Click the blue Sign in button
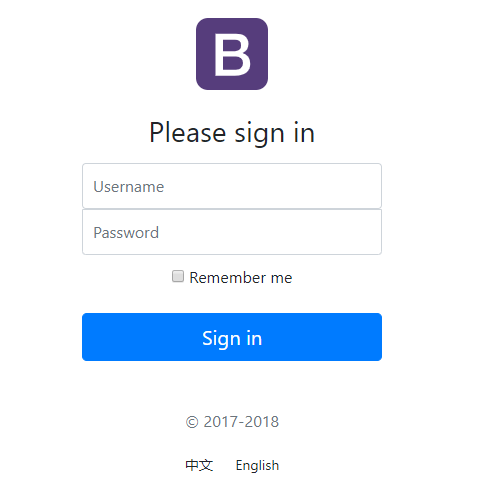Screen dimensions: 492x482 tap(232, 337)
